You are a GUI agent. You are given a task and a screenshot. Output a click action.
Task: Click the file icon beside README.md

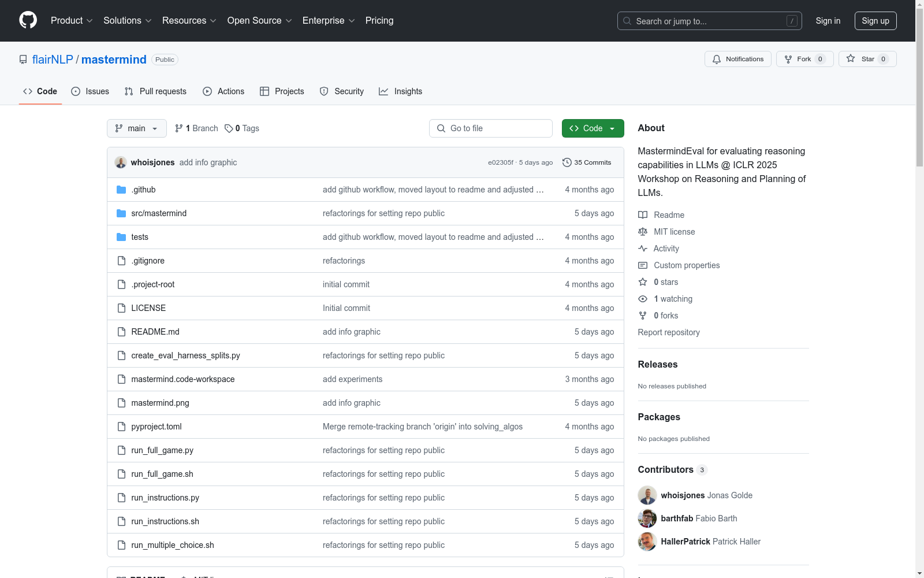(x=121, y=332)
